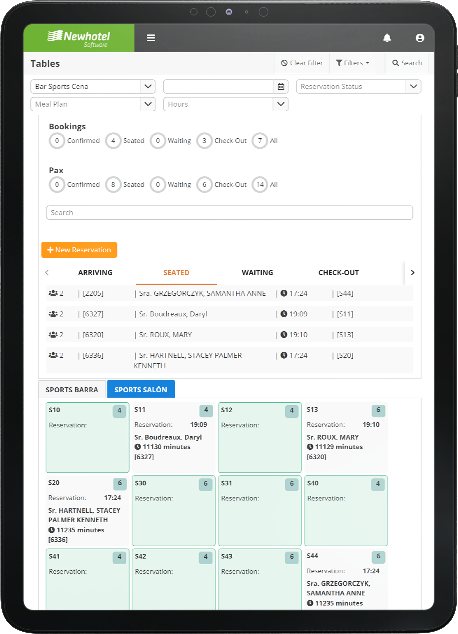The image size is (458, 634).
Task: Switch to SEATED tab
Action: click(x=176, y=273)
